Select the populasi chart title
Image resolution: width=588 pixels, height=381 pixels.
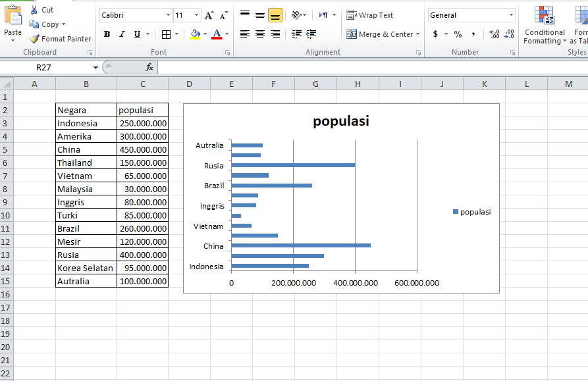342,121
